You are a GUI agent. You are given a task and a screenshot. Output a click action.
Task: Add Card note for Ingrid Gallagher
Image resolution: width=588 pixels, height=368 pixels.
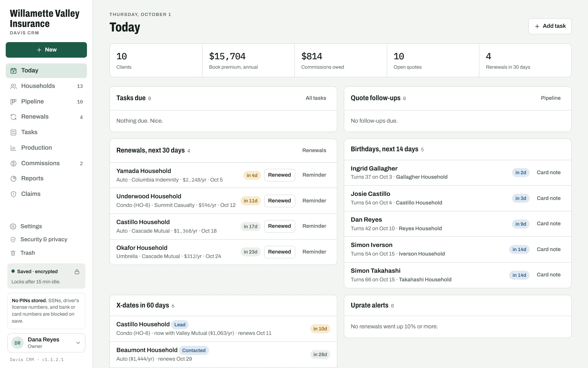click(x=548, y=173)
